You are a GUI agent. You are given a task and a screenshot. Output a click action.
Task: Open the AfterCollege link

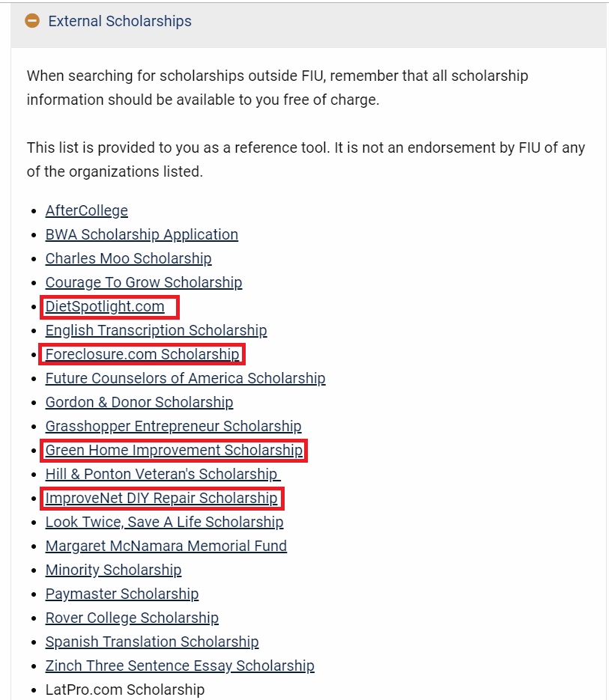pos(87,210)
